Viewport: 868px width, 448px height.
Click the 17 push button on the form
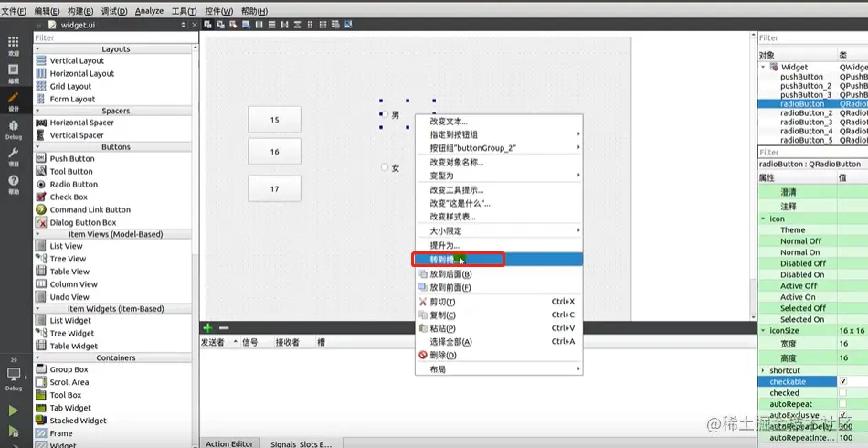(x=275, y=189)
